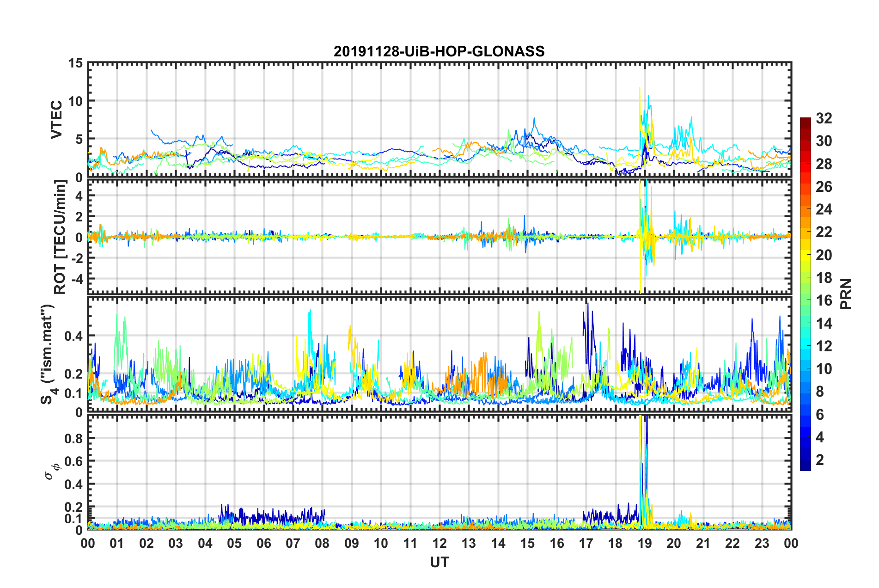Click S4 axis tick label 0.2
Screen dimensions: 879x588
click(x=74, y=374)
